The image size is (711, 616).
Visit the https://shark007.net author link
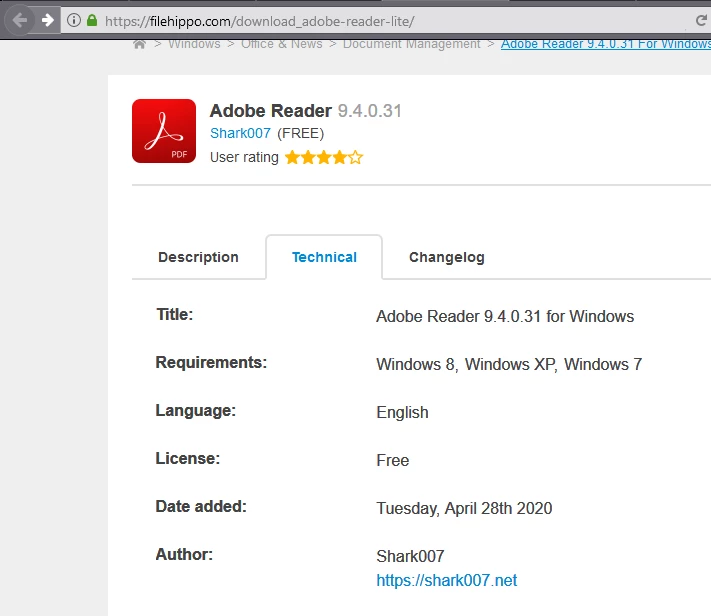tap(447, 580)
